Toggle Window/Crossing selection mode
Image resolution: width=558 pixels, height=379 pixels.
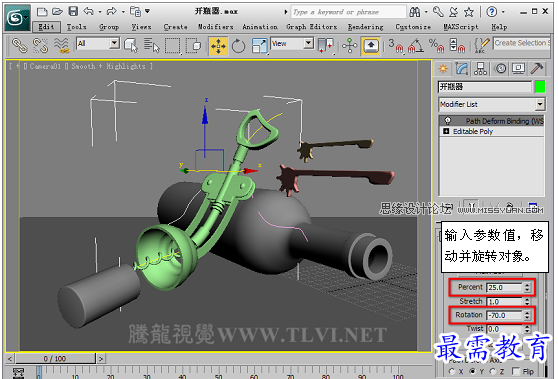point(194,46)
